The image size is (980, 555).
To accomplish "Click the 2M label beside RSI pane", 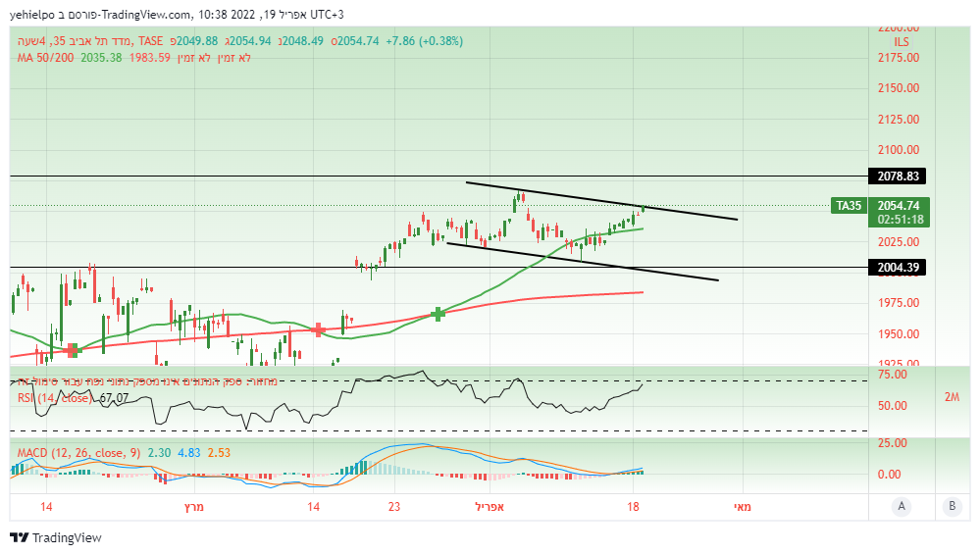I will click(952, 397).
